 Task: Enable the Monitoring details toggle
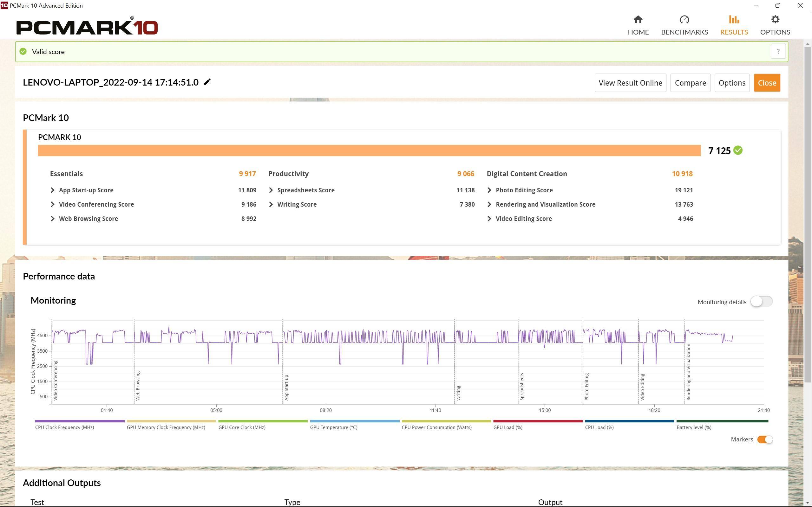pyautogui.click(x=761, y=301)
